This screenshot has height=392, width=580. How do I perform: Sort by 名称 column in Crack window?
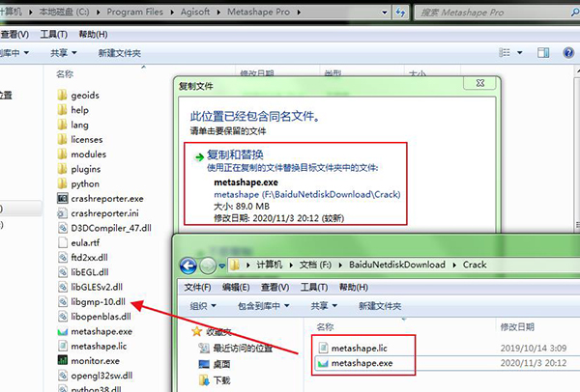coord(325,327)
